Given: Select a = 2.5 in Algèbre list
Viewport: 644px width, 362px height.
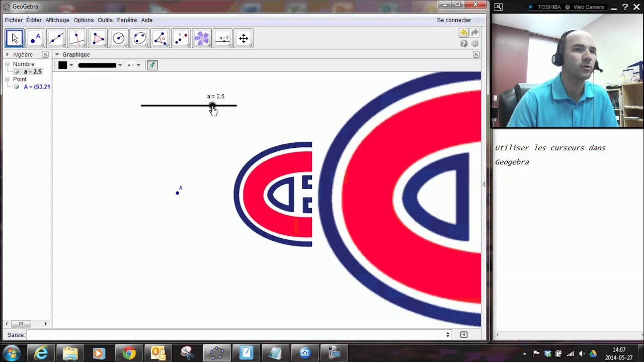Looking at the screenshot, I should pyautogui.click(x=33, y=71).
